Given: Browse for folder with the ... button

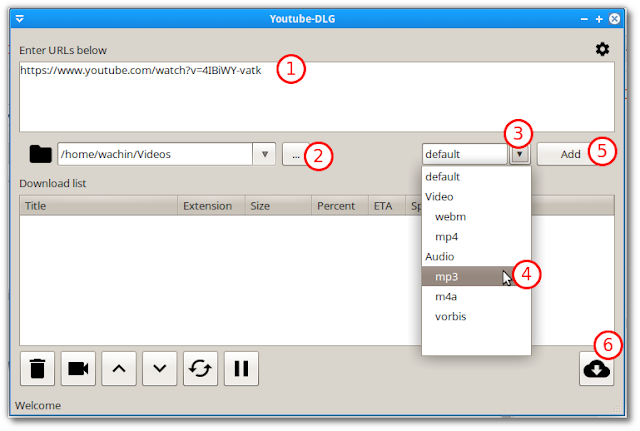Looking at the screenshot, I should (x=296, y=154).
